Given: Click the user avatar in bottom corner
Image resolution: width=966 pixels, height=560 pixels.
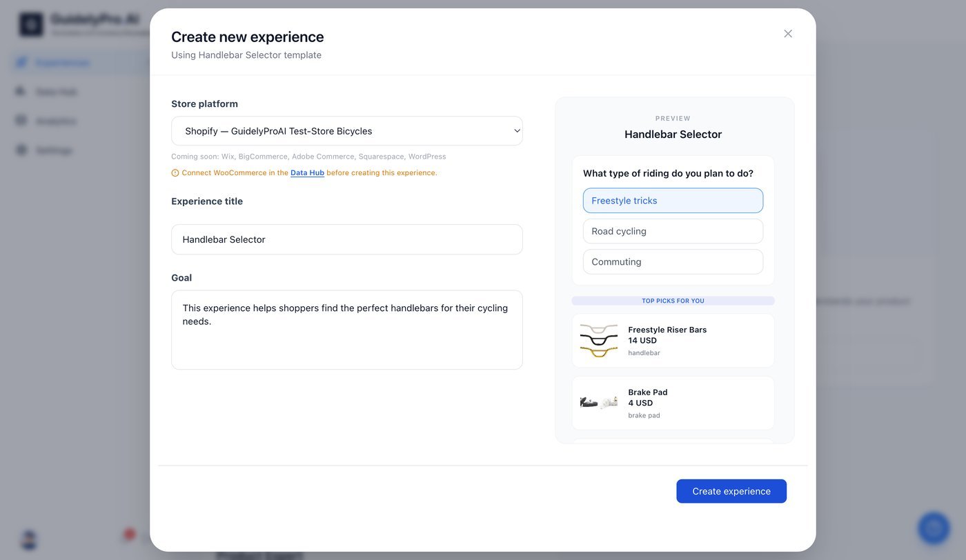Looking at the screenshot, I should (29, 539).
